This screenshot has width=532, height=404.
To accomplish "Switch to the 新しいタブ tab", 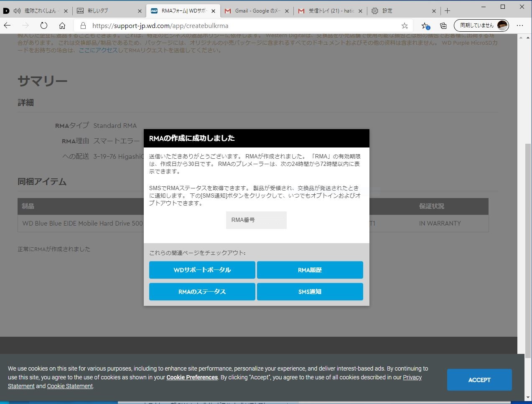I will coord(109,11).
